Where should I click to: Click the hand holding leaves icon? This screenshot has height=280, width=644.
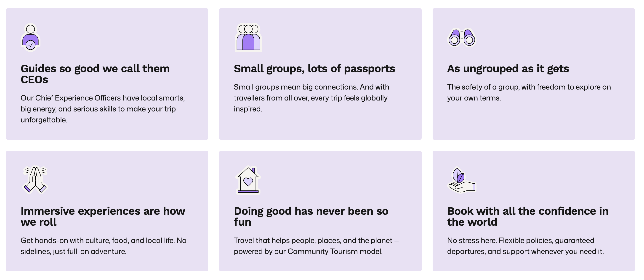pyautogui.click(x=461, y=180)
